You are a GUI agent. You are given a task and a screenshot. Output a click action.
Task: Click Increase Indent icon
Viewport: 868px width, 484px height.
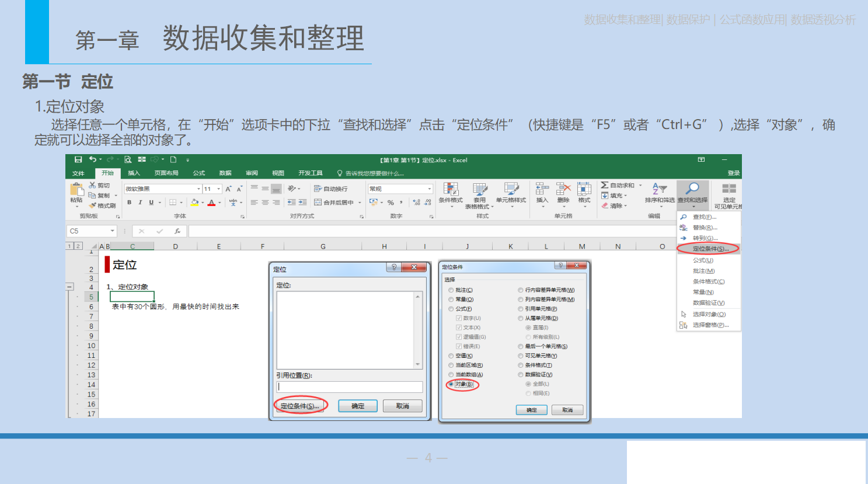302,203
